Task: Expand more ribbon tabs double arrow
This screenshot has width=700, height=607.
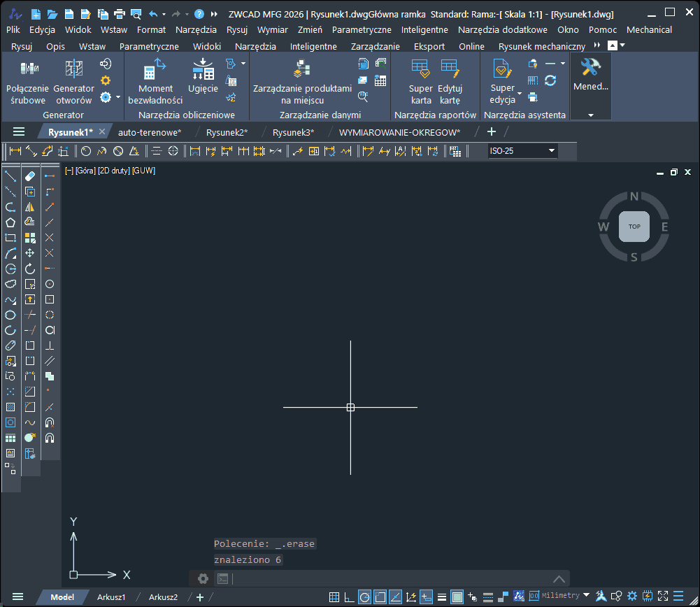Action: tap(597, 45)
